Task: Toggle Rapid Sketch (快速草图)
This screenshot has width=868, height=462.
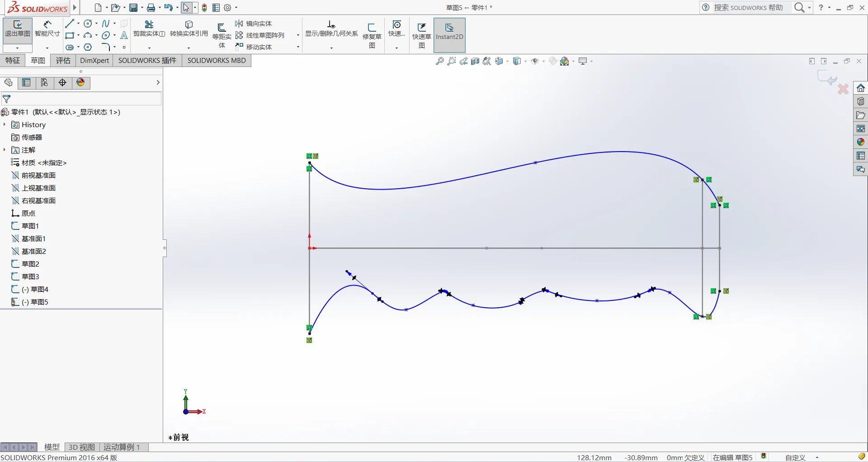Action: pyautogui.click(x=421, y=35)
